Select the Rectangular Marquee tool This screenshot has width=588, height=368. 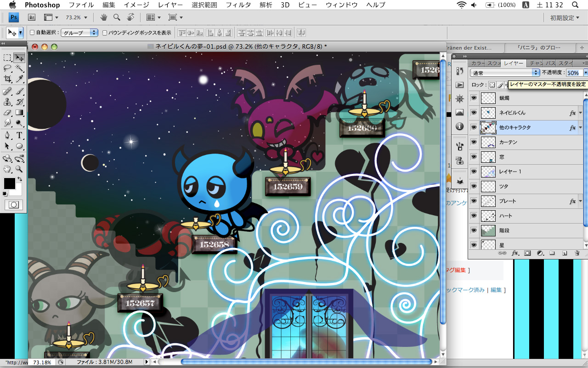pyautogui.click(x=7, y=58)
